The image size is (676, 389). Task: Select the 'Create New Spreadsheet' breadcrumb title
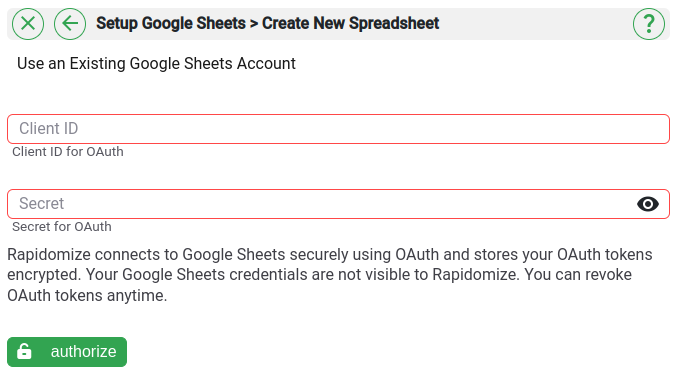pos(351,23)
